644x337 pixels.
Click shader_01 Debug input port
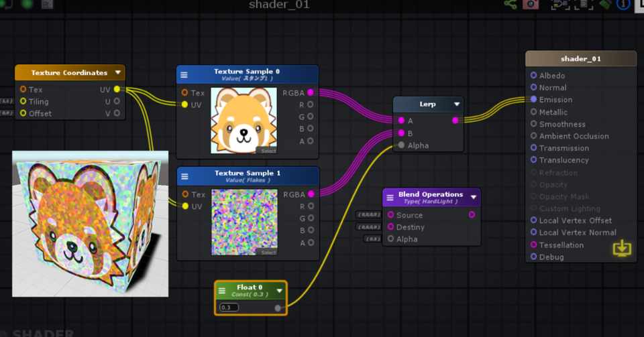533,257
